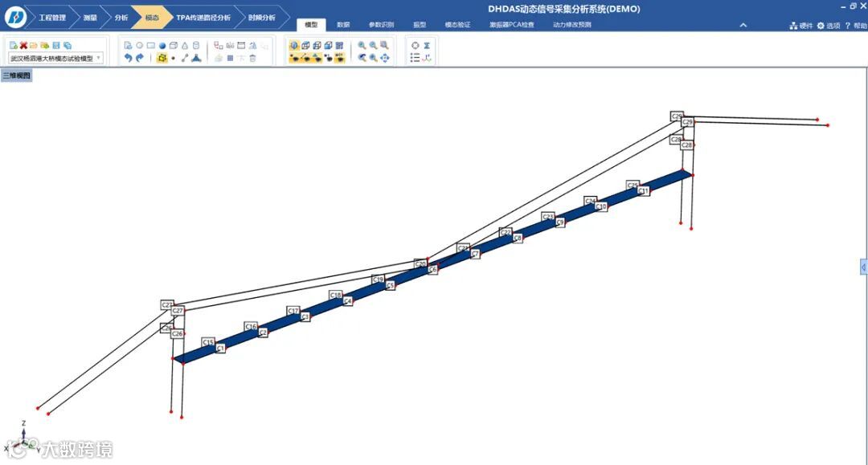Click the DHDAS application logo

tap(15, 17)
